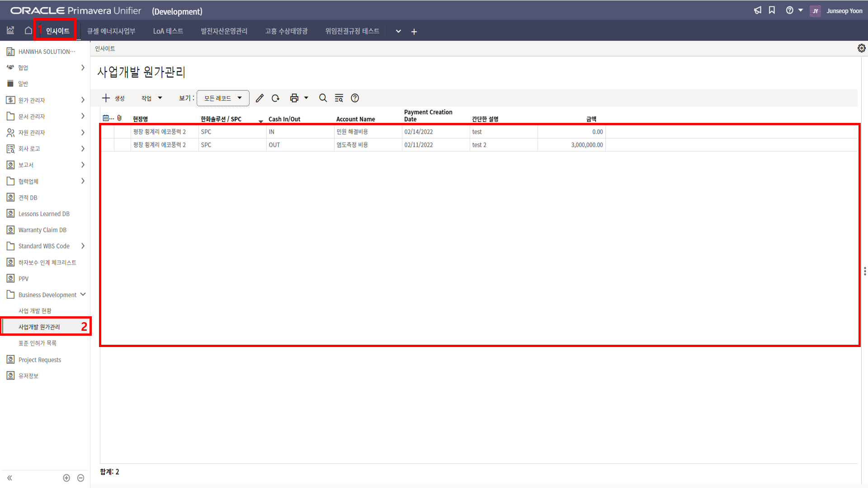Click the pencil edit icon in toolbar
868x488 pixels.
tap(259, 98)
